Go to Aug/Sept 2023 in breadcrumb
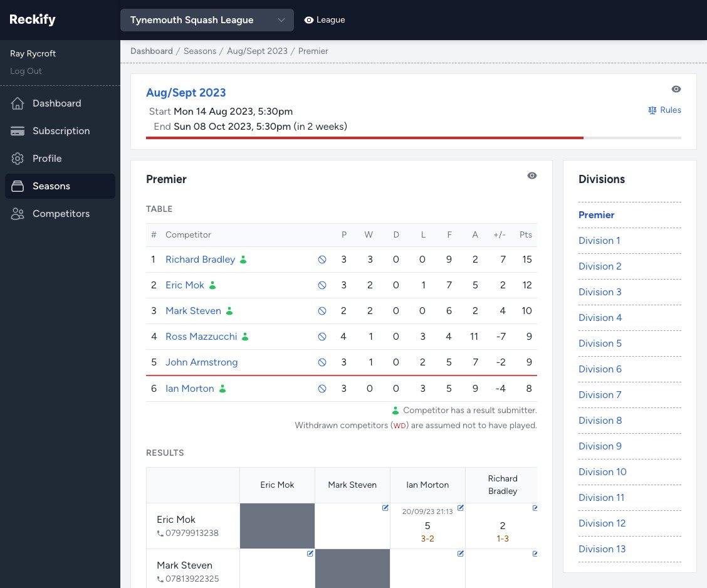Screen dimensions: 707x588 click(x=257, y=51)
